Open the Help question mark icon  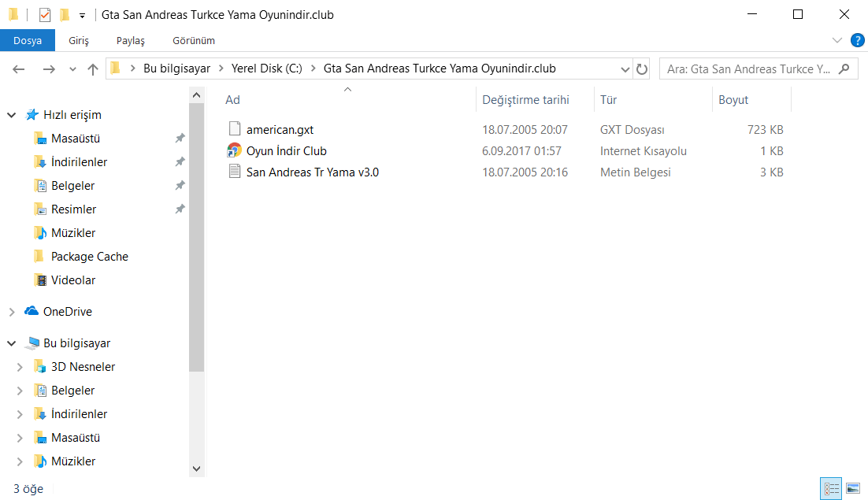pos(857,40)
